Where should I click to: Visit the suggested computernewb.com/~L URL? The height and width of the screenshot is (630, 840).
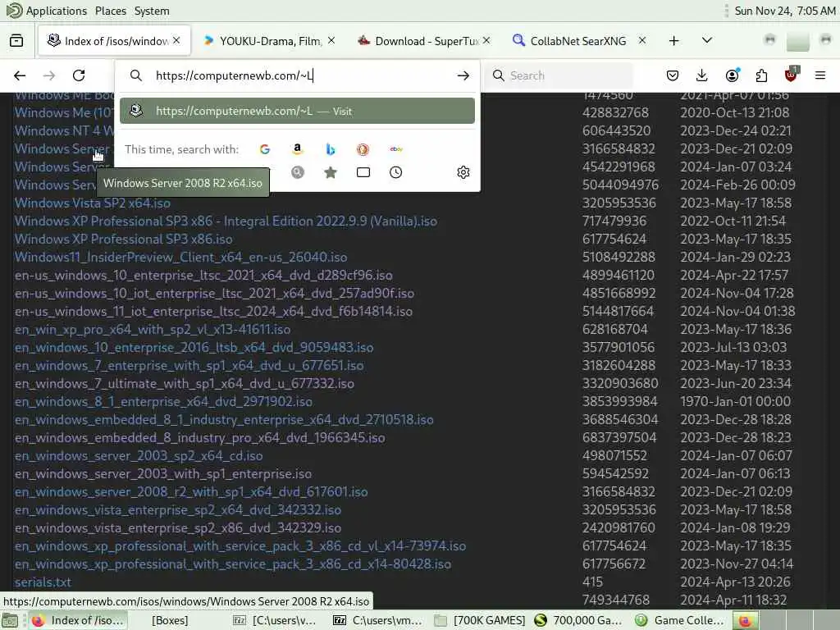(x=297, y=111)
